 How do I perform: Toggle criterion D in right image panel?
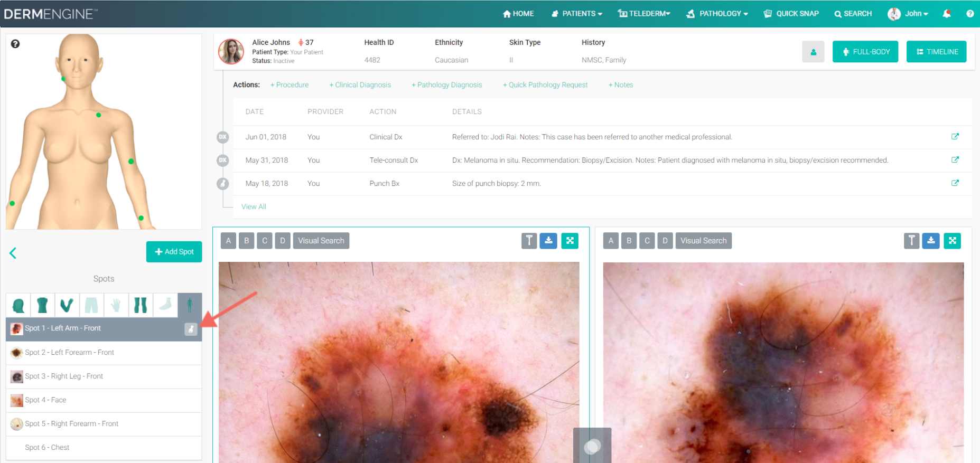[665, 241]
